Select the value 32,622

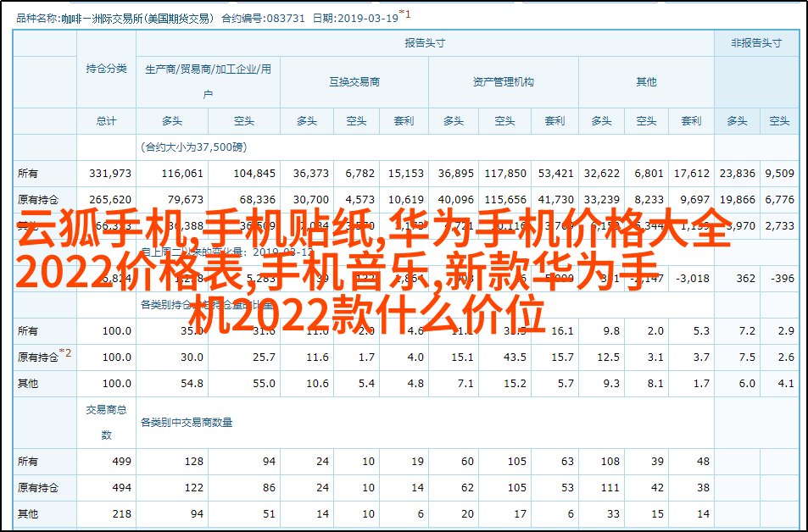pyautogui.click(x=602, y=174)
